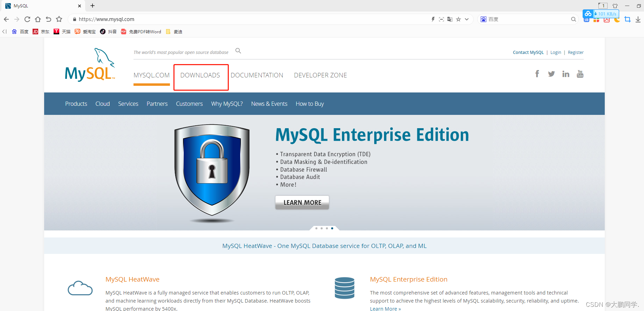644x311 pixels.
Task: Open the 抖音 bookmark
Action: 108,32
